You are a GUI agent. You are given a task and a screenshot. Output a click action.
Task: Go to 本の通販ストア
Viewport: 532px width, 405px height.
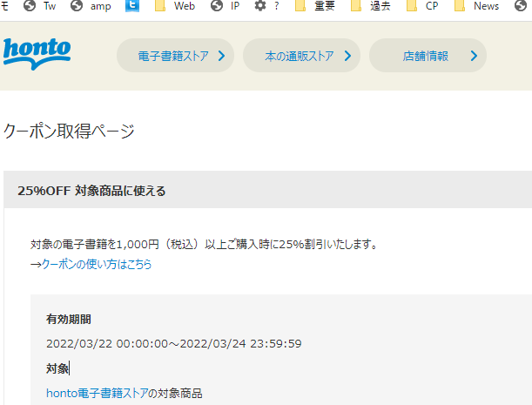(301, 56)
